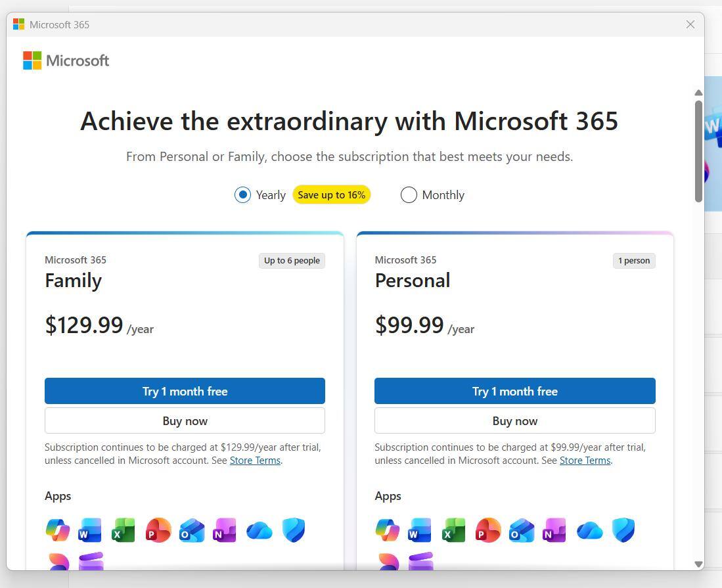Click the OneDrive cloud icon in Personal plan
This screenshot has width=722, height=588.
[589, 530]
